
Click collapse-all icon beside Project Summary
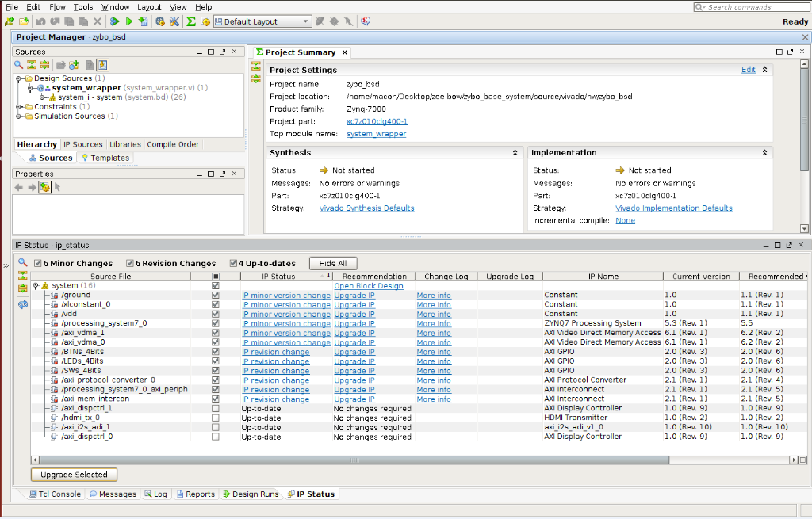click(256, 67)
